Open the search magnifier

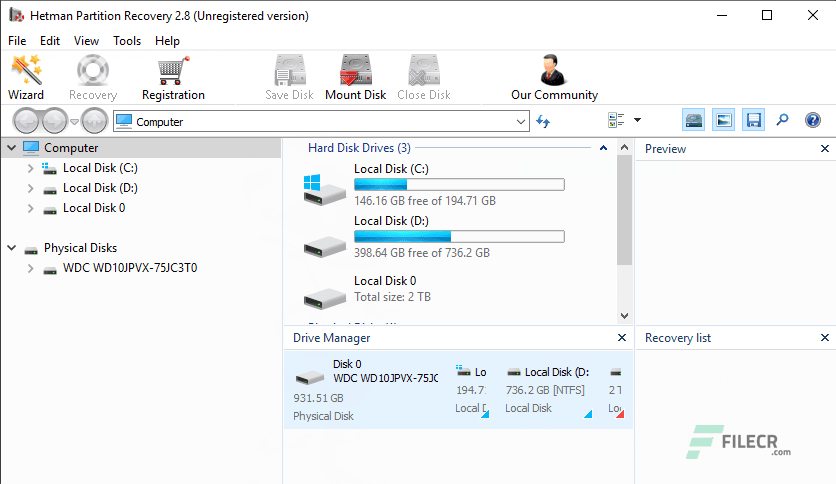click(782, 120)
